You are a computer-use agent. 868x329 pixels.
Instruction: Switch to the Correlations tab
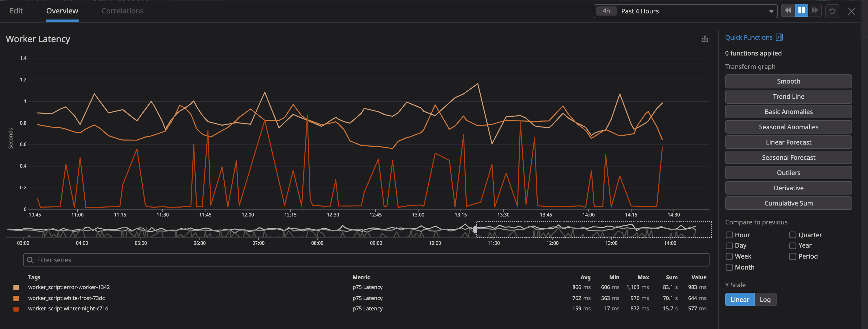(x=123, y=11)
